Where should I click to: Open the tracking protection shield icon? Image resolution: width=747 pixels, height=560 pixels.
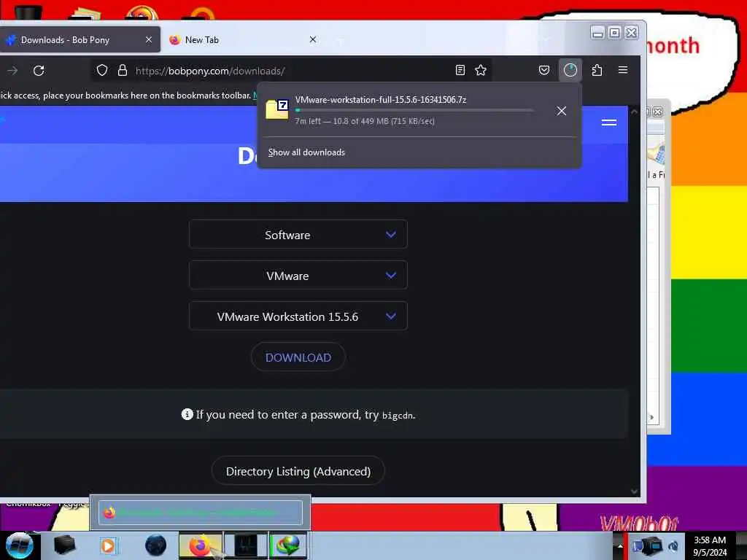coord(102,71)
